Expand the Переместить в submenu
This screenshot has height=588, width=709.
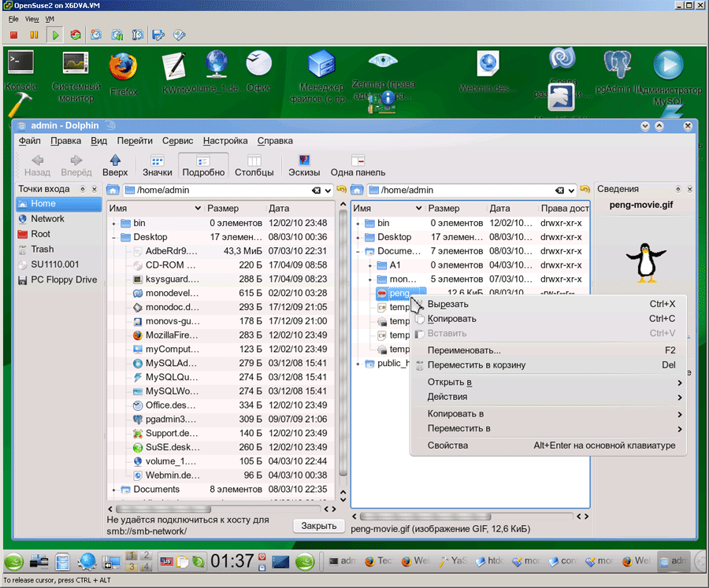click(x=548, y=428)
